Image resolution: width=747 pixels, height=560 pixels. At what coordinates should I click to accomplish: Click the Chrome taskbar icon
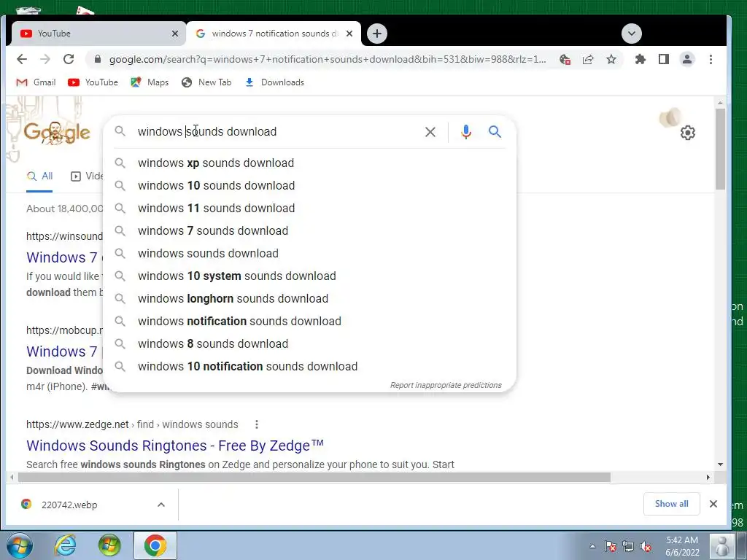[155, 545]
